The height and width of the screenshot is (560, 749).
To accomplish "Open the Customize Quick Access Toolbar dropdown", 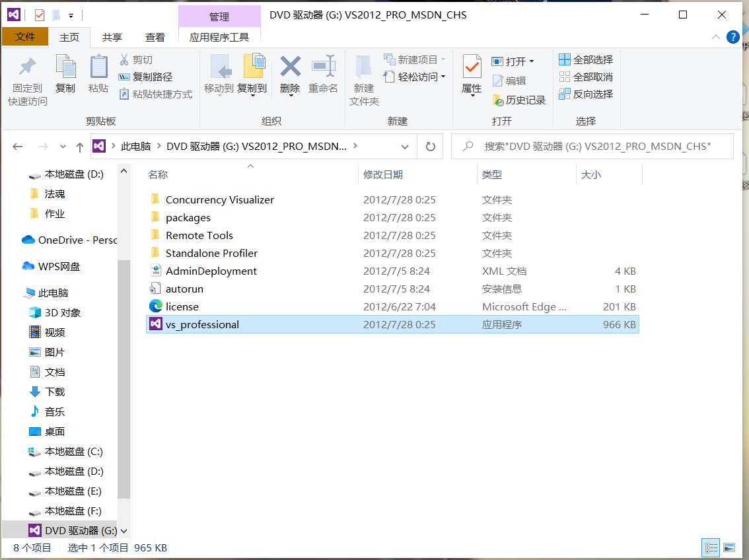I will point(71,16).
